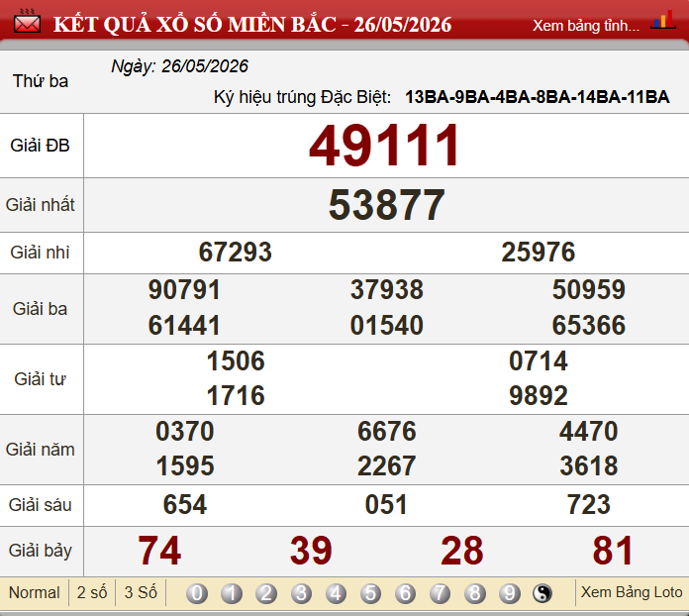689x616 pixels.
Task: Select digit 5 ball filter
Action: pyautogui.click(x=370, y=593)
